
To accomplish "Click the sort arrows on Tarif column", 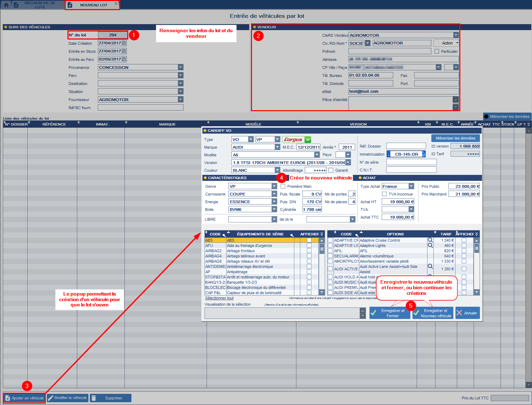I will 435,232.
